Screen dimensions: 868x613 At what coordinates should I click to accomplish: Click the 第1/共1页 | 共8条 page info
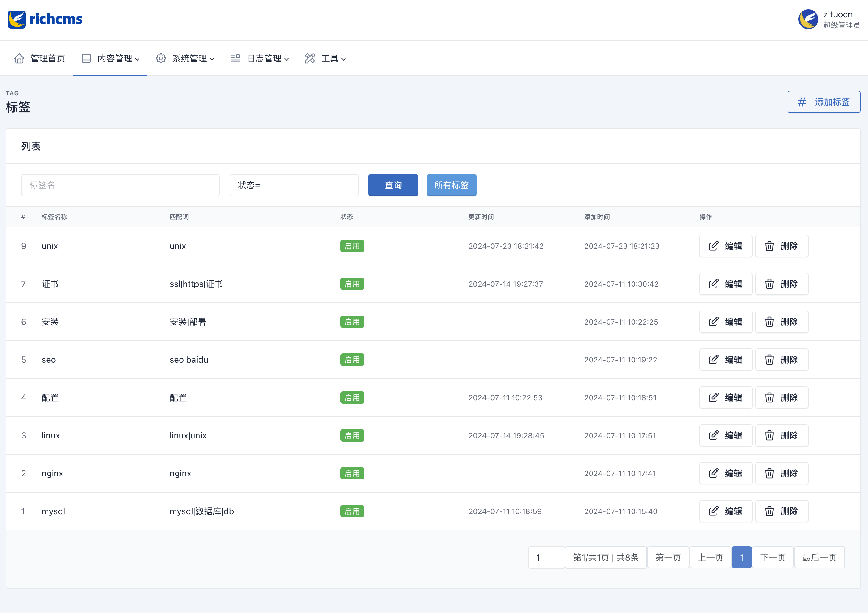click(605, 557)
